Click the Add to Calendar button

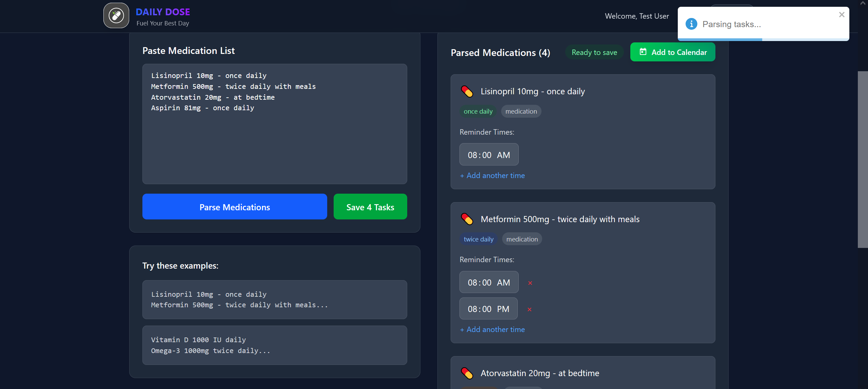[672, 52]
